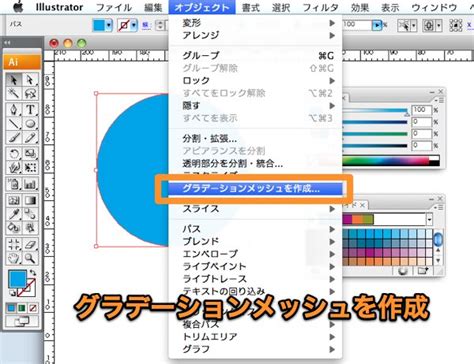Select グラデーションメッシュを作成... menu item
This screenshot has height=364, width=474.
click(255, 189)
